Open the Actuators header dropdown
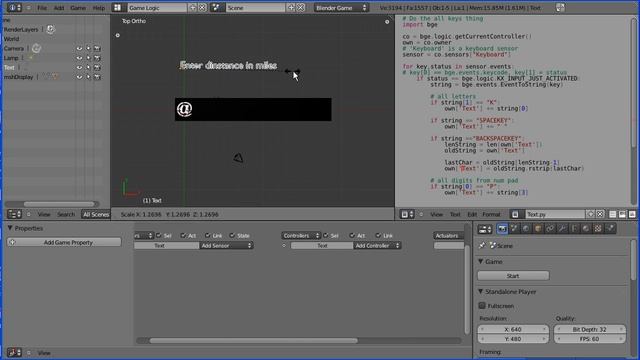 click(x=448, y=236)
